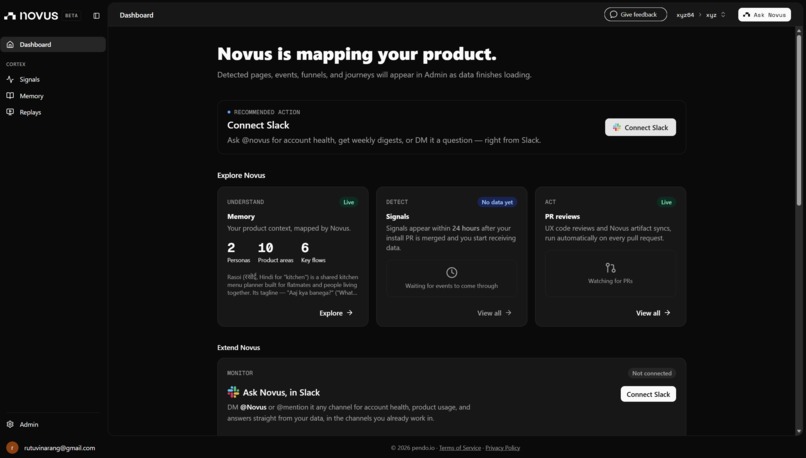Screen dimensions: 806x458
Task: Click Give feedback button
Action: point(635,14)
